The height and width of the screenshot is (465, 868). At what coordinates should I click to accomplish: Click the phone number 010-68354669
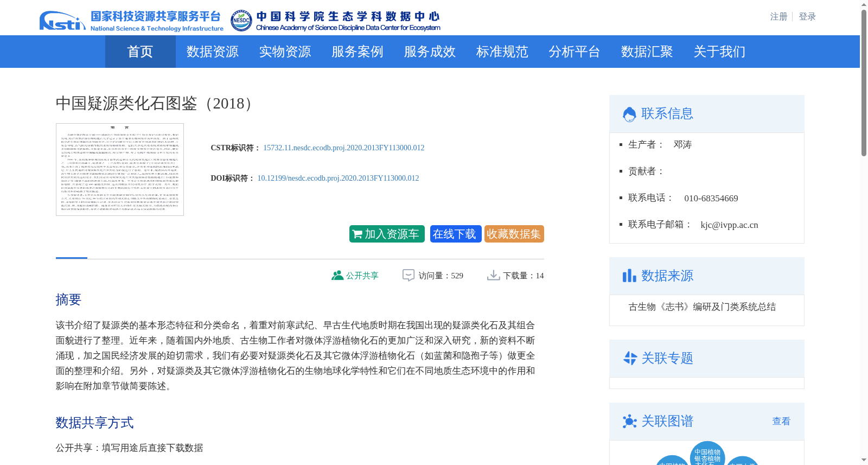coord(711,198)
